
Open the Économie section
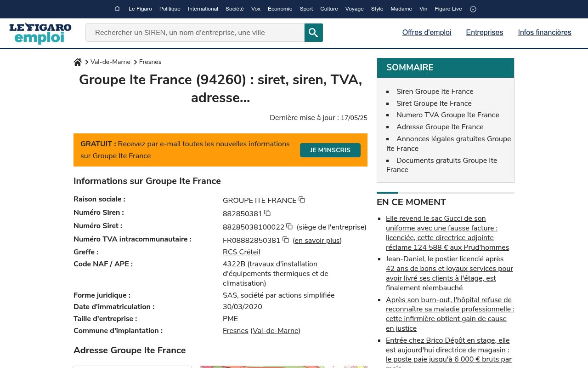[280, 9]
